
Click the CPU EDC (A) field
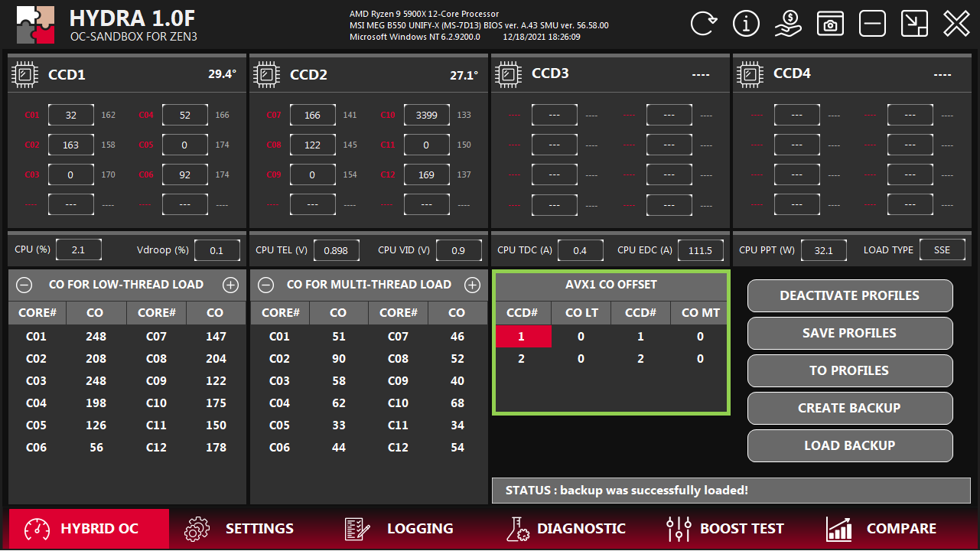coord(701,250)
